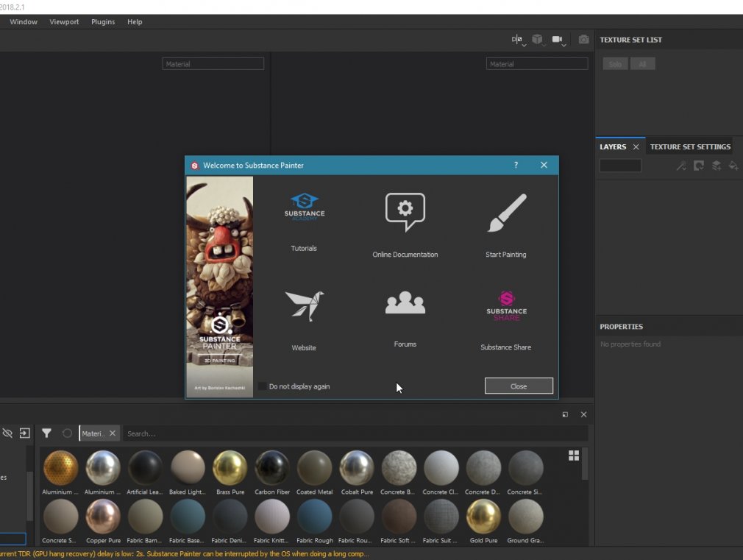The image size is (743, 560).
Task: Toggle the symmetry icon in viewport toolbar
Action: pos(517,39)
